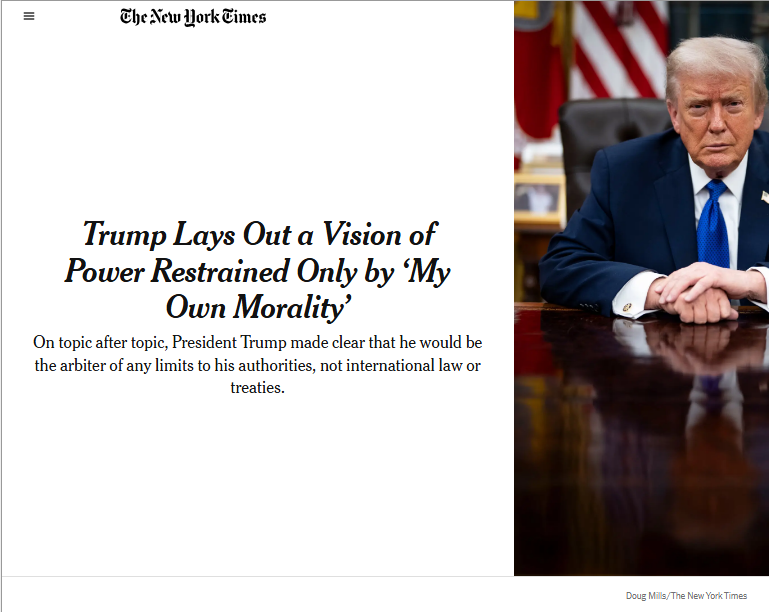Click the divider line above photo credit

pos(384,577)
